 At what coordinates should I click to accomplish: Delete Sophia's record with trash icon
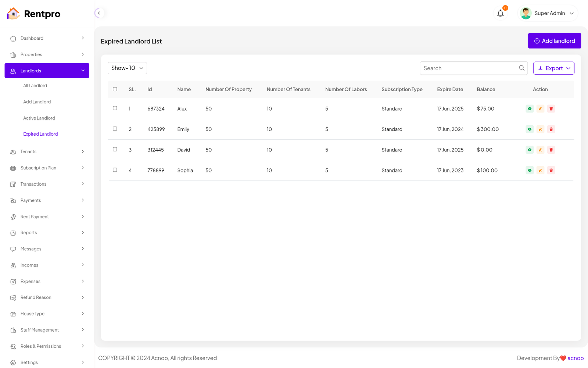(x=551, y=171)
